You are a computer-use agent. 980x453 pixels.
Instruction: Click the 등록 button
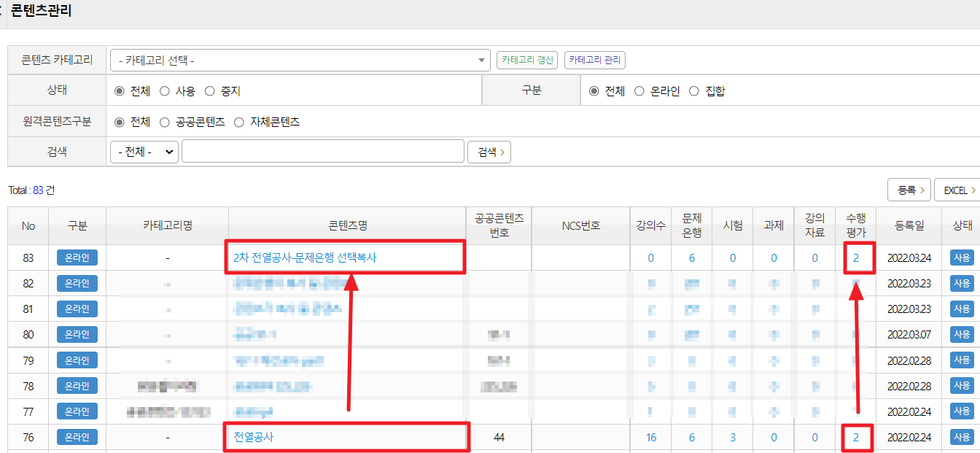pyautogui.click(x=909, y=190)
